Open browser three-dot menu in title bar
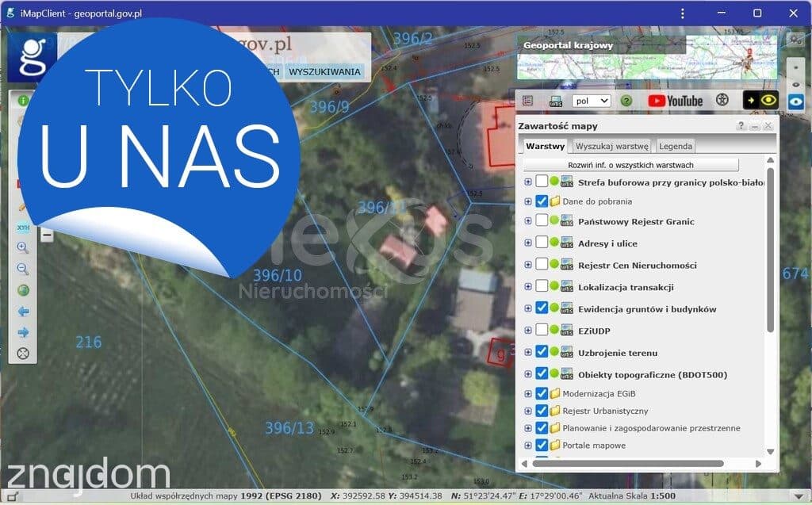 point(683,13)
